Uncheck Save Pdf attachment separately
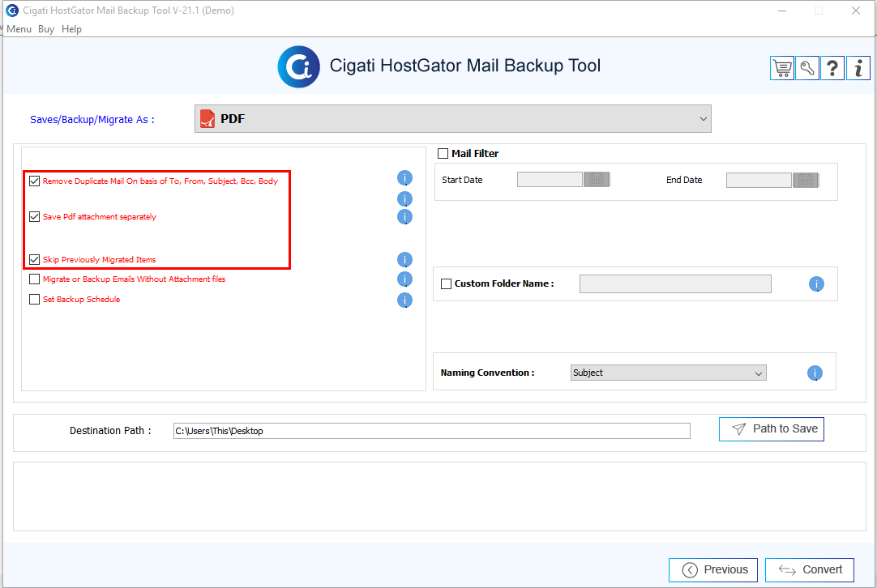Viewport: 877px width, 588px height. tap(35, 217)
